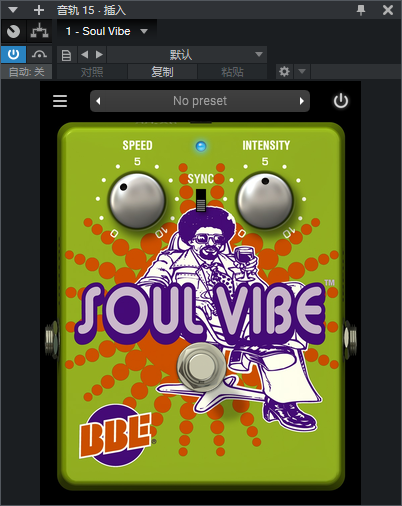Close the plugin window
Screen dimensions: 402x506
click(x=388, y=10)
